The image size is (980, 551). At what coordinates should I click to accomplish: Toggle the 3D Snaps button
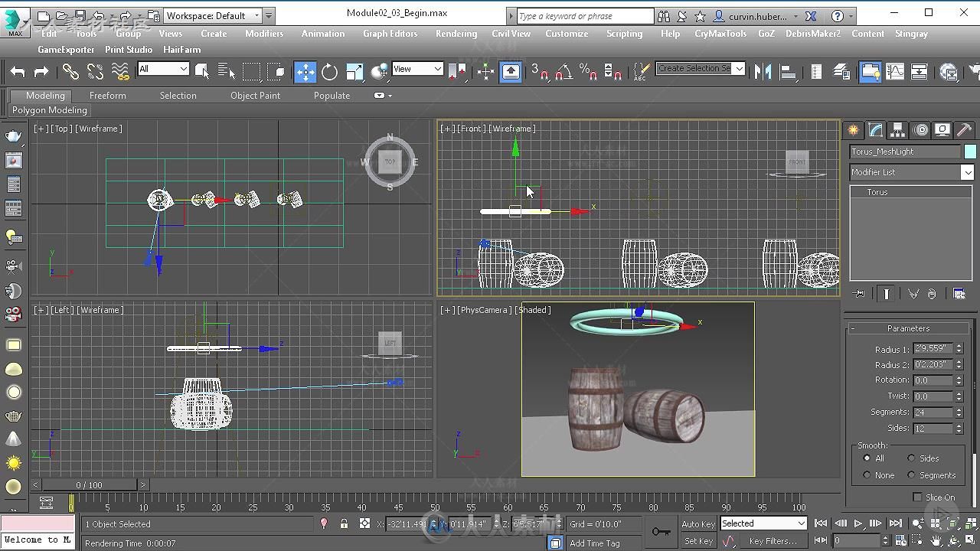[x=541, y=72]
